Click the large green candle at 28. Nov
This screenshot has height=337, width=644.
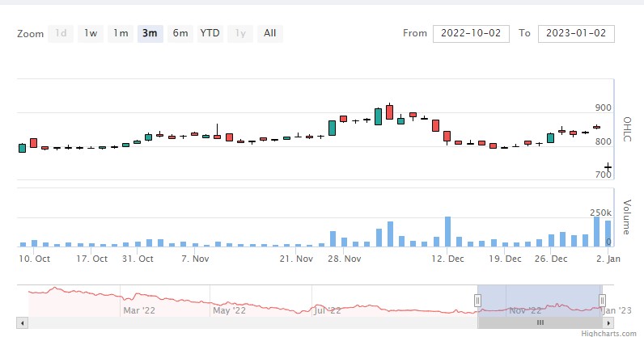tap(332, 128)
